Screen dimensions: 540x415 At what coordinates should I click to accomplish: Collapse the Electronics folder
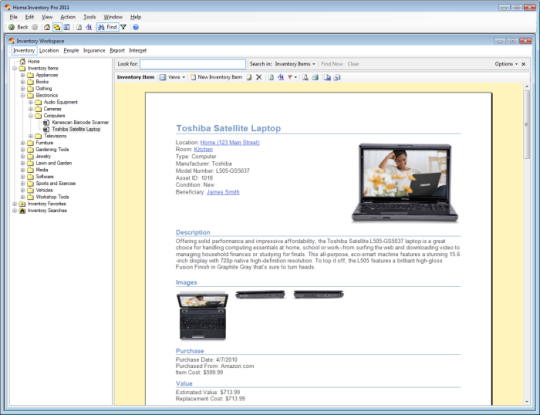(22, 95)
